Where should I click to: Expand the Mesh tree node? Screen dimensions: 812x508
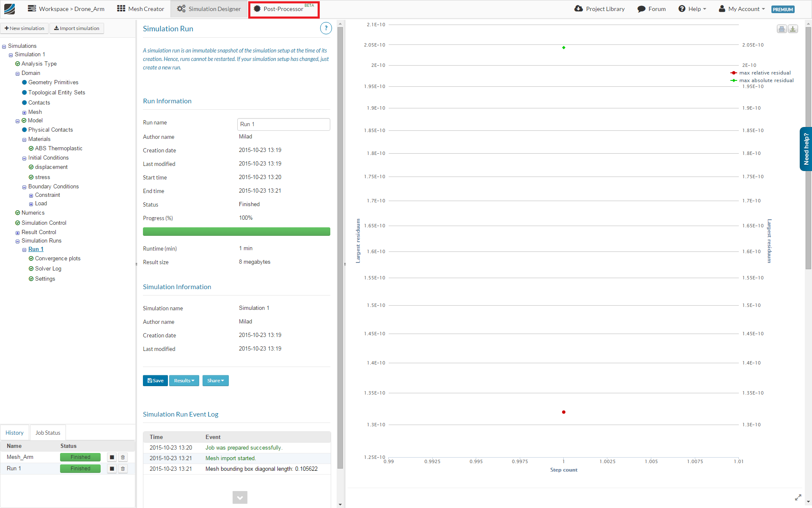coord(25,113)
